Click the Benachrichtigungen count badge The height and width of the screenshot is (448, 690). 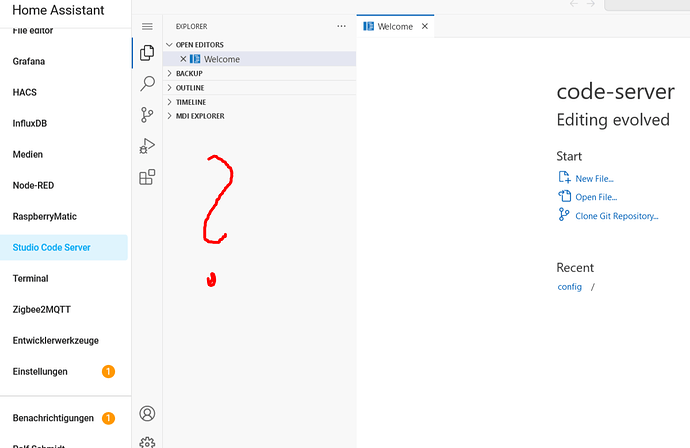[x=108, y=418]
